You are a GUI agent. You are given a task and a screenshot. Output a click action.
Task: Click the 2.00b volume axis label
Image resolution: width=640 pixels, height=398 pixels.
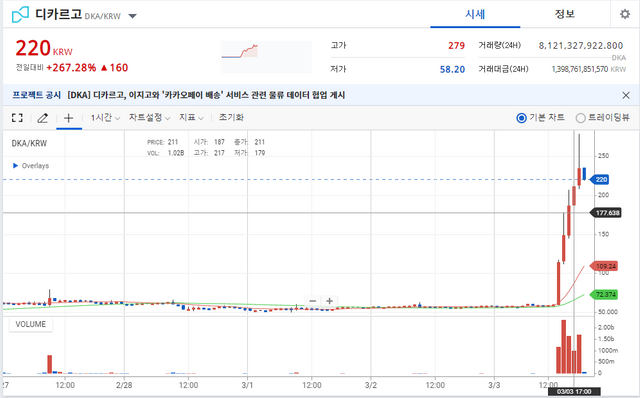pos(606,327)
